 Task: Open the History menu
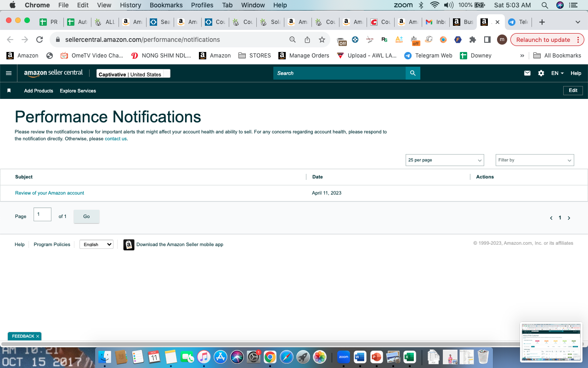(x=130, y=5)
